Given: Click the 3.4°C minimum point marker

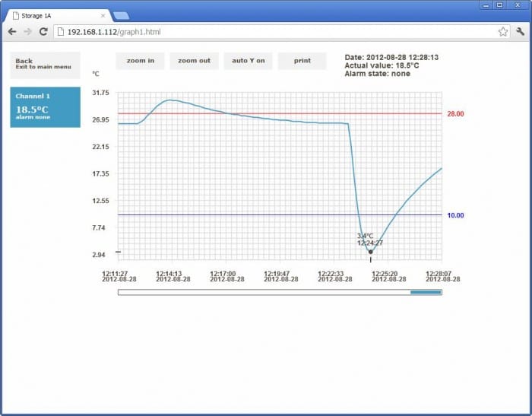Looking at the screenshot, I should 371,252.
